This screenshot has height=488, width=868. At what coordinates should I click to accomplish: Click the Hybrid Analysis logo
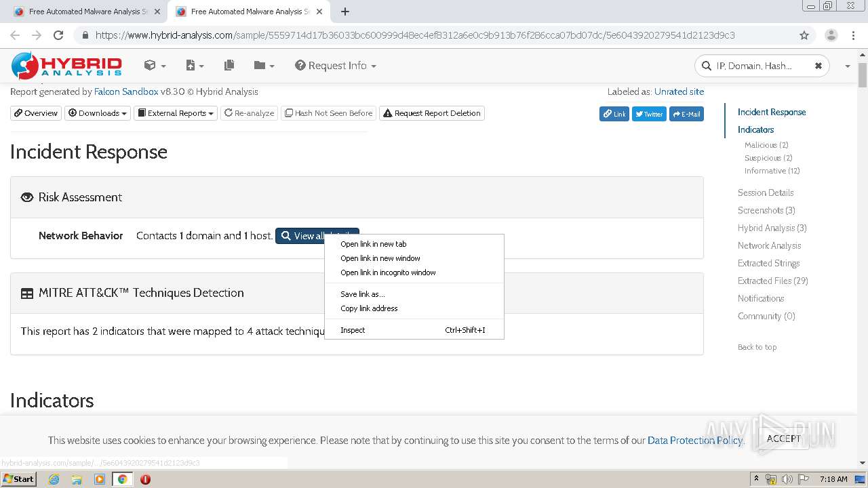pos(66,66)
